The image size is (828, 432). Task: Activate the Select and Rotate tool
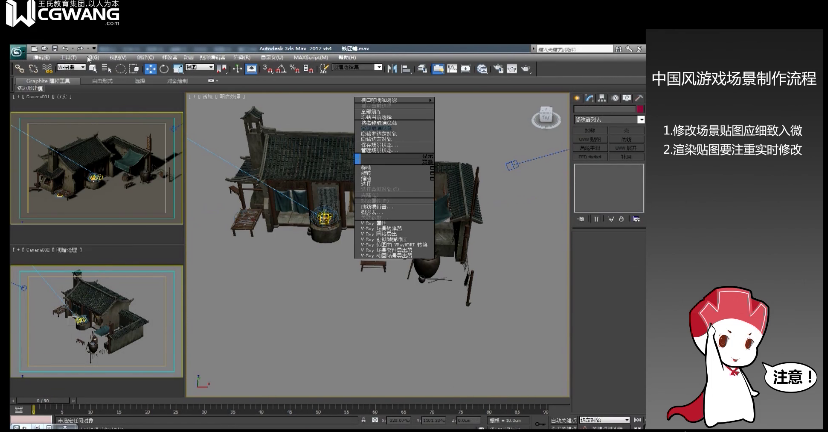pos(164,69)
